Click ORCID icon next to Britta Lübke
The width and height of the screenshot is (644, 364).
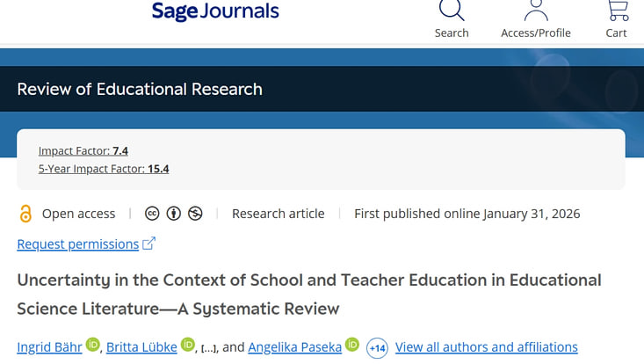188,345
